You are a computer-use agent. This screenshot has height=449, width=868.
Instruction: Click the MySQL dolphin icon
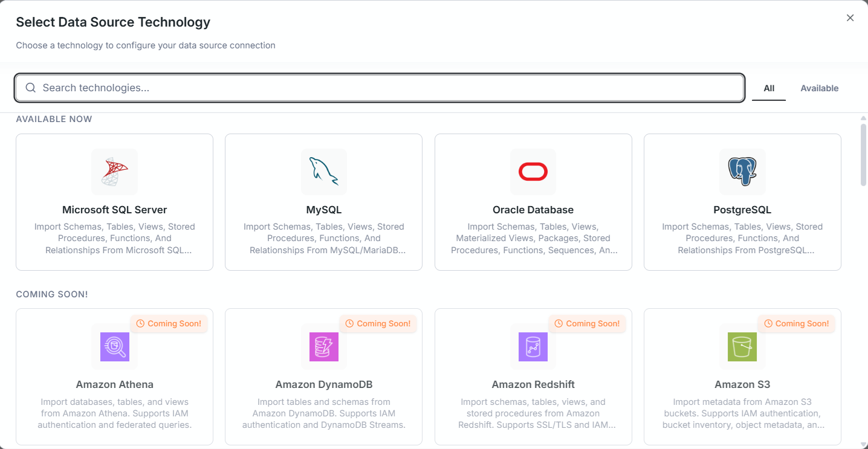pyautogui.click(x=324, y=172)
